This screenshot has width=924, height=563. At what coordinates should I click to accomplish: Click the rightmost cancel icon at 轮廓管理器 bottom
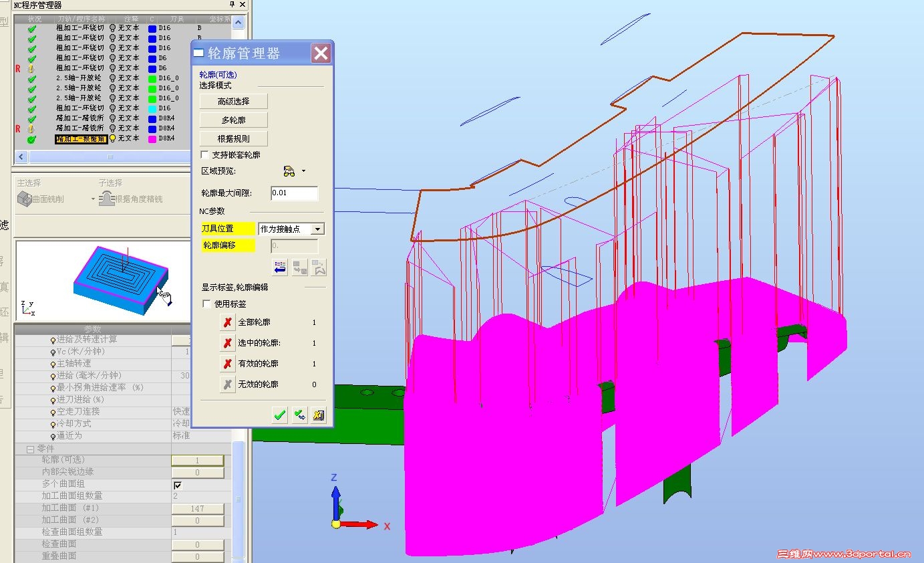319,415
